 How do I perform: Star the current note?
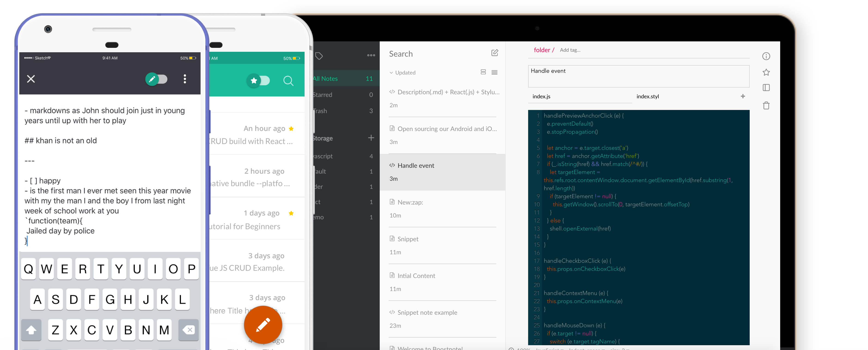766,72
